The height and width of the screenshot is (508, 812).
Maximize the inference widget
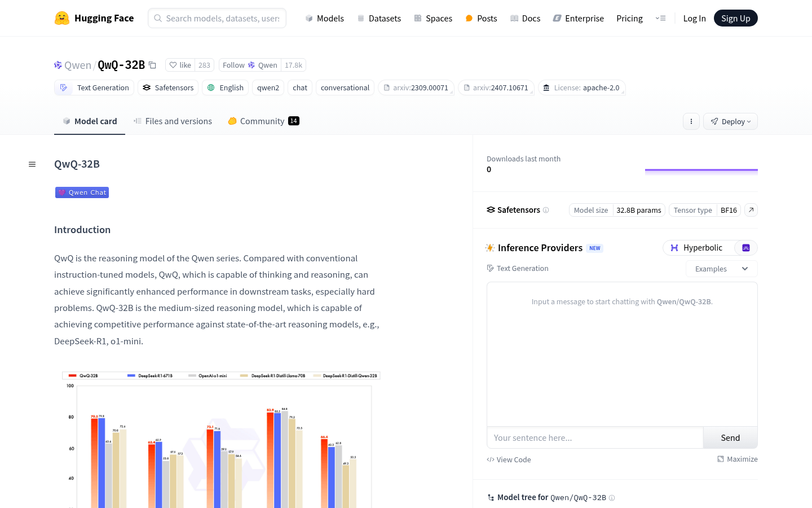pyautogui.click(x=737, y=459)
